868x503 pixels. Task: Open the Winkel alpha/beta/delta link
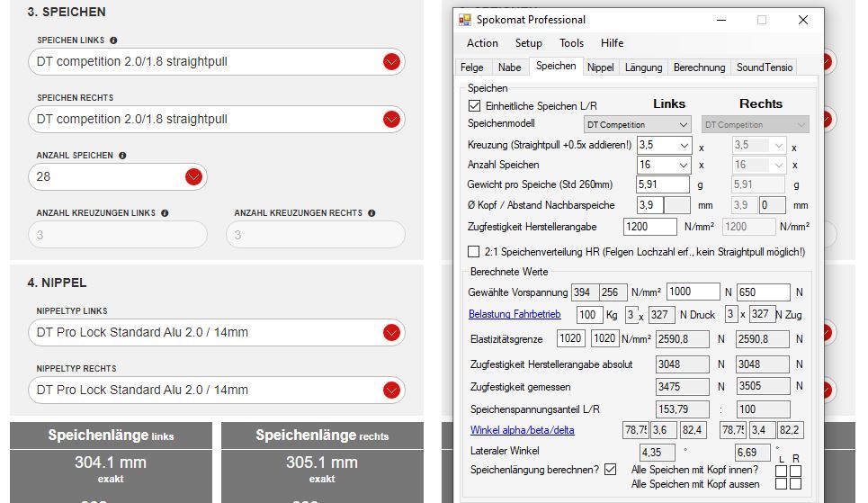522,430
